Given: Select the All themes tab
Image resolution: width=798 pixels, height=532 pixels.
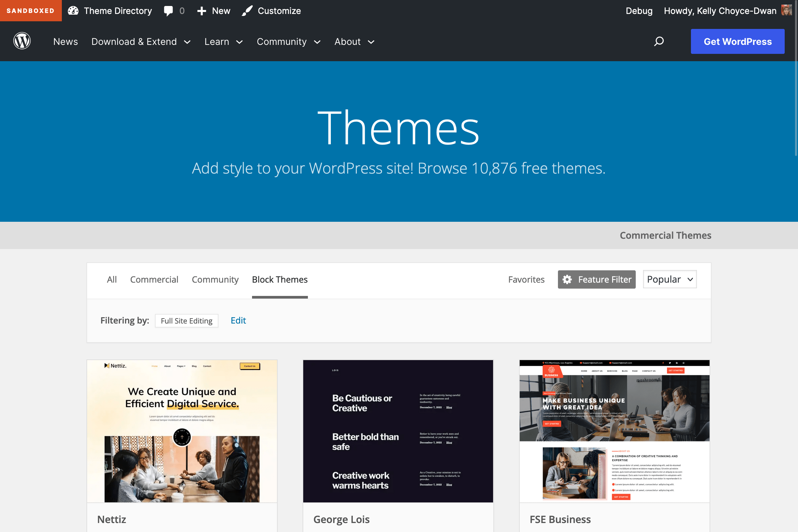Looking at the screenshot, I should [x=112, y=280].
